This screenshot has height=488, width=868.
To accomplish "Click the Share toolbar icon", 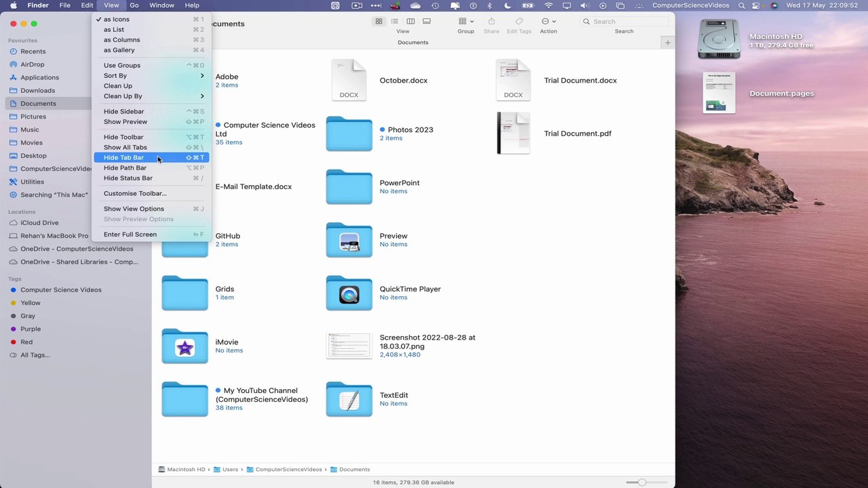I will (x=492, y=21).
